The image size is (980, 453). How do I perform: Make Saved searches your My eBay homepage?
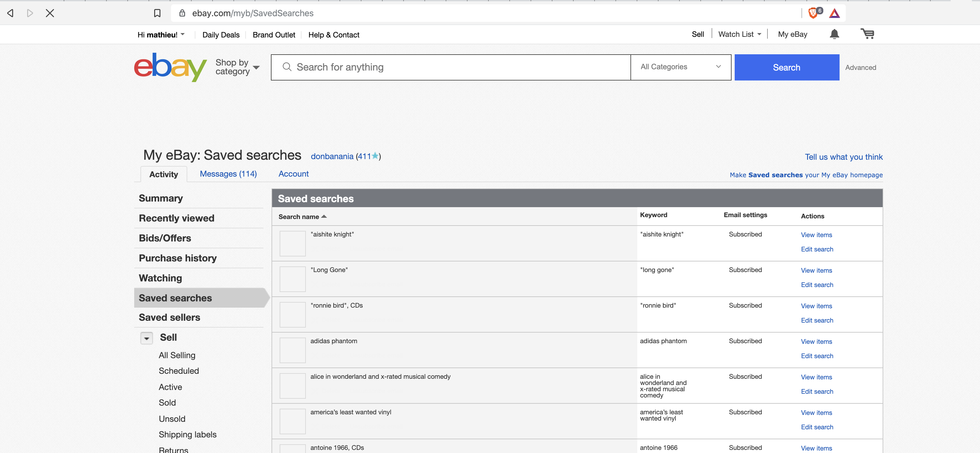[806, 175]
